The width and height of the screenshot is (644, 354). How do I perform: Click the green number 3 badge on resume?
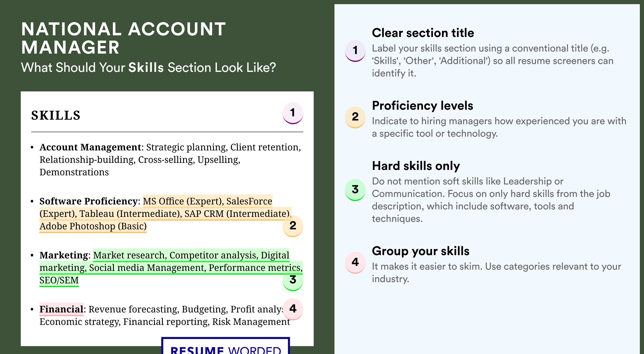[x=293, y=280]
